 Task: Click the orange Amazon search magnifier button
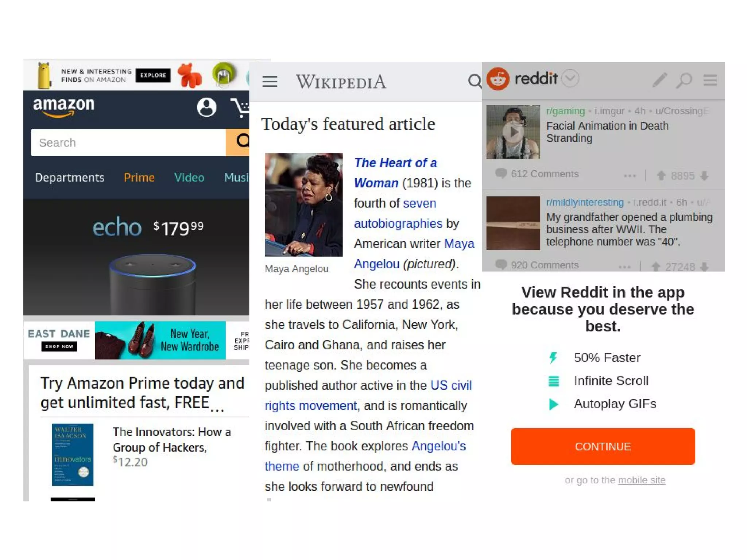[x=238, y=142]
